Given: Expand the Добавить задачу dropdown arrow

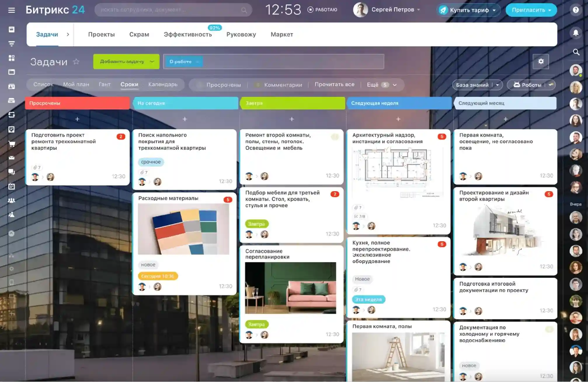Looking at the screenshot, I should 152,61.
